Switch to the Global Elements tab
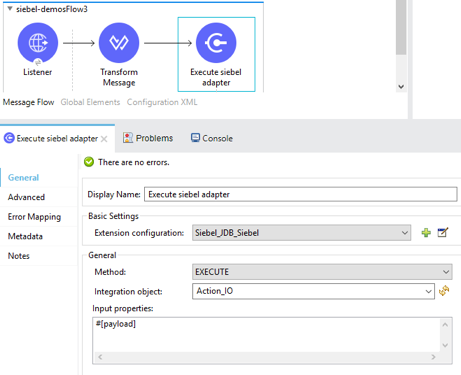 click(x=90, y=102)
